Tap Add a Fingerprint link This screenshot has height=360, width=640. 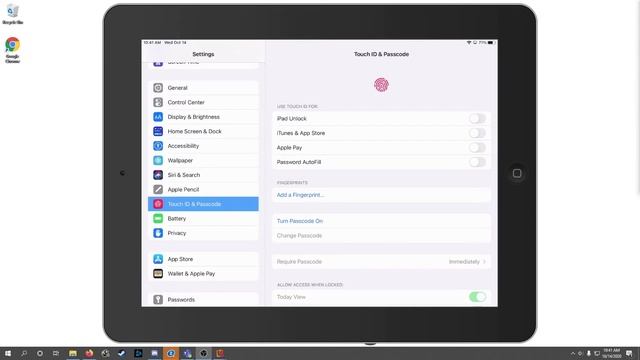coord(300,195)
